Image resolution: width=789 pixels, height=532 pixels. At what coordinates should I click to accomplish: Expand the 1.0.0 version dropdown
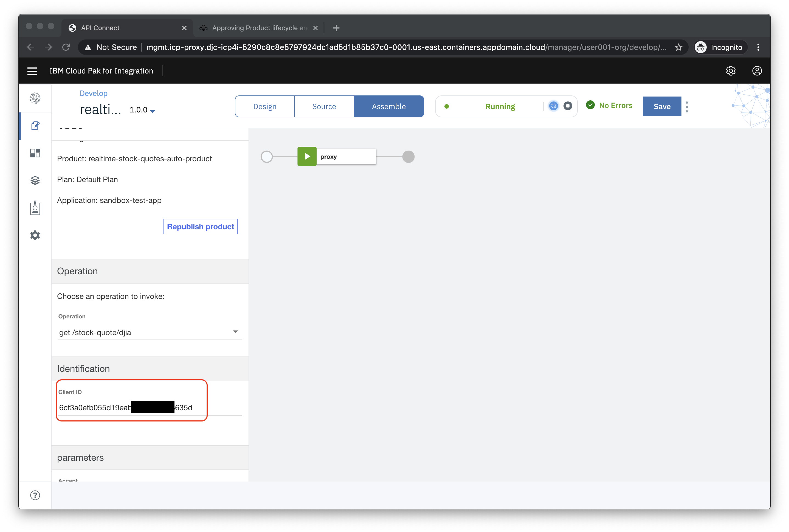[x=143, y=110]
